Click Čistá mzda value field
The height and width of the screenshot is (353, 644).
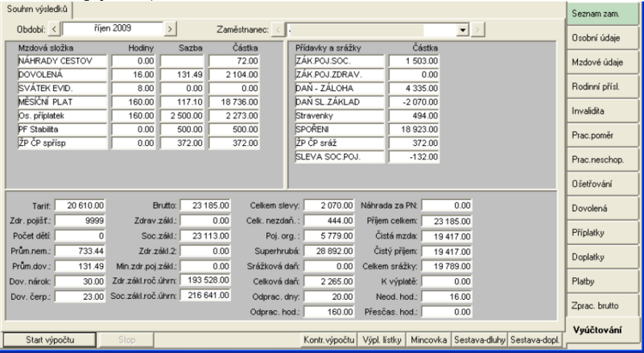click(447, 236)
